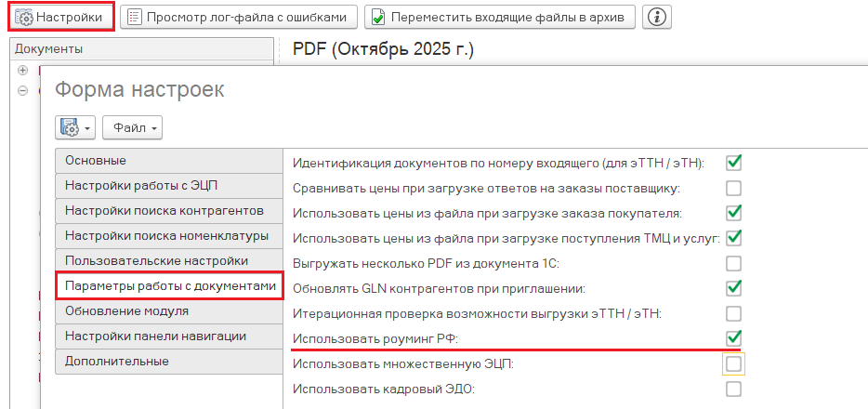This screenshot has height=409, width=868.
Task: Enable Использовать множественную ЭЦП checkbox
Action: [733, 363]
